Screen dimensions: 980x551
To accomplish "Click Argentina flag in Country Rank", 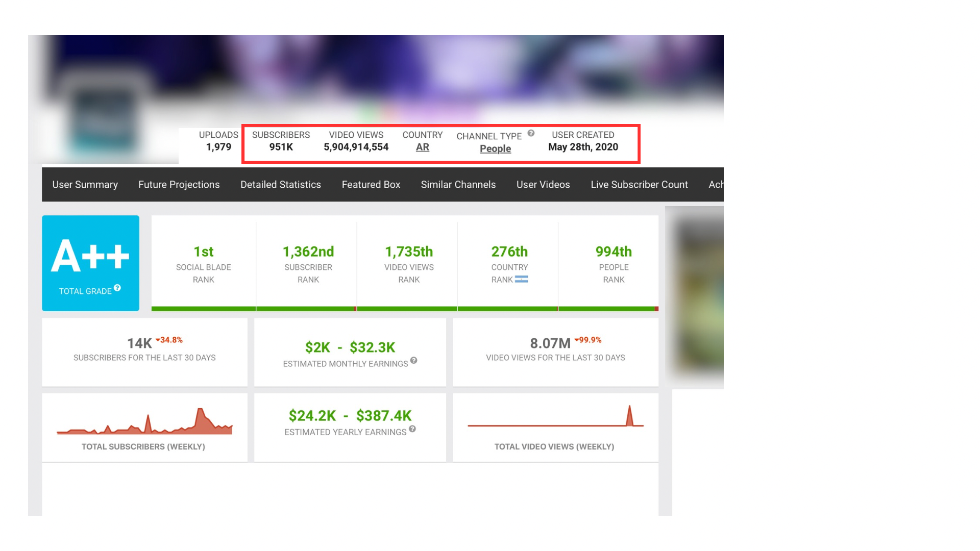I will pyautogui.click(x=522, y=279).
